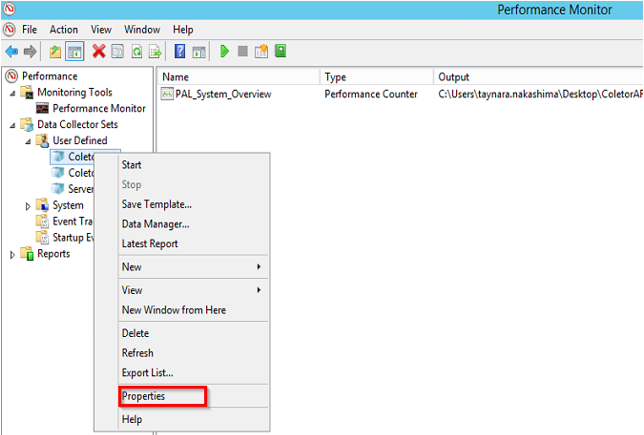The width and height of the screenshot is (644, 435).
Task: Select the System folder in the tree
Action: (68, 205)
